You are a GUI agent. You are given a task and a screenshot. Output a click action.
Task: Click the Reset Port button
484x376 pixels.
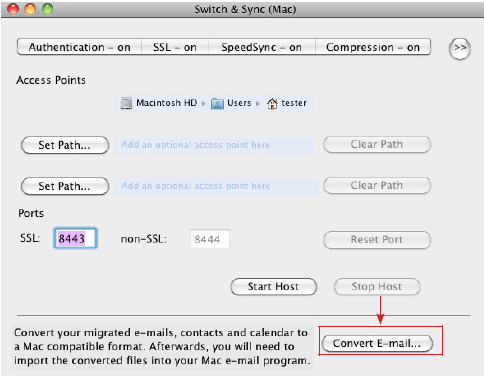click(377, 240)
